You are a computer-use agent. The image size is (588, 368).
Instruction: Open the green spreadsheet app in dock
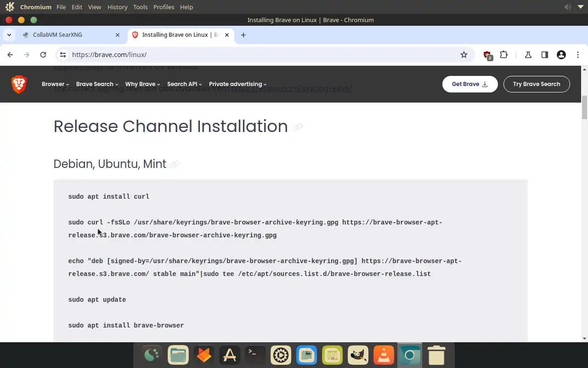click(333, 355)
